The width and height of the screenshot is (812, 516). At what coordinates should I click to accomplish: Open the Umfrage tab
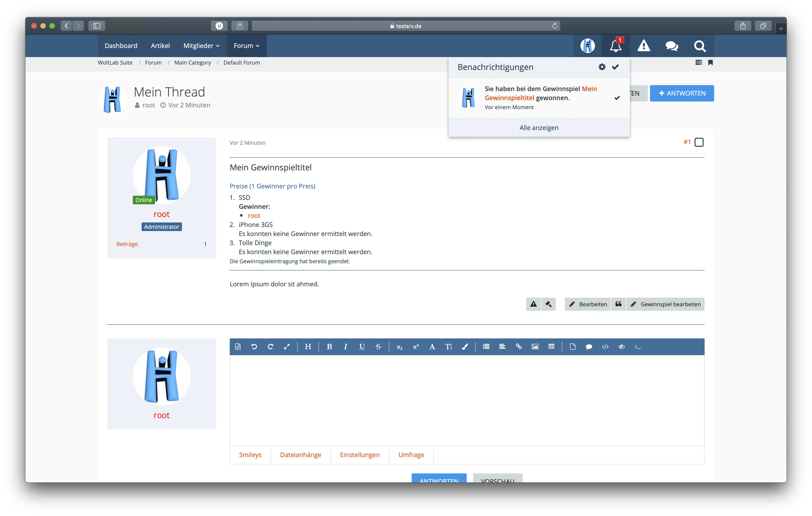pos(411,455)
